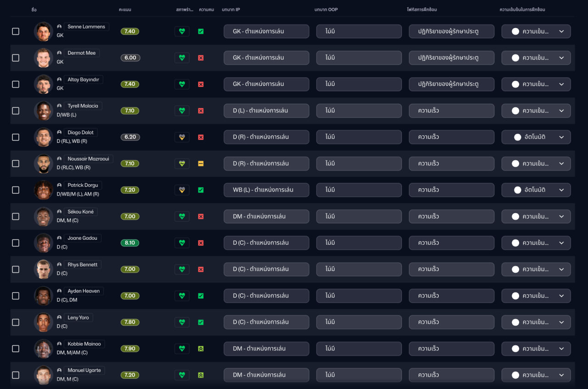The width and height of the screenshot is (588, 389).
Task: Click the บทบาท IP column header
Action: (231, 10)
